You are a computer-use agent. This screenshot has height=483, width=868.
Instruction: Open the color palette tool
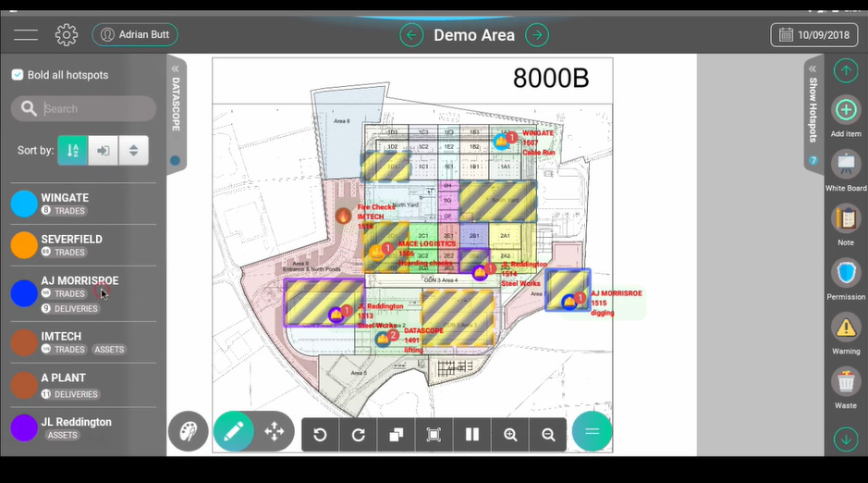coord(189,431)
